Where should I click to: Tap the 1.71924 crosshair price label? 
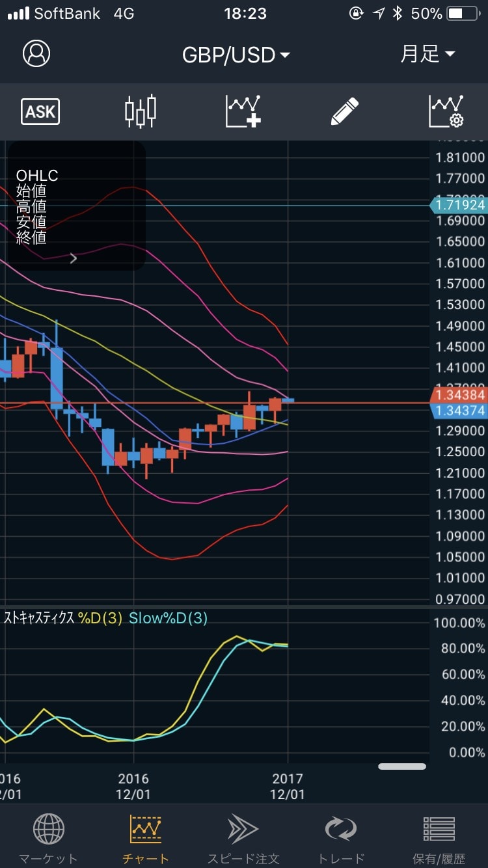459,205
